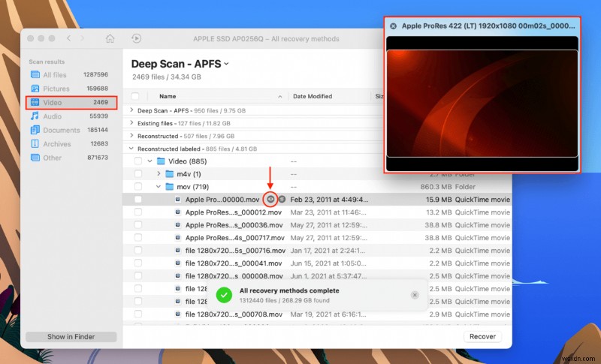Screen dimensions: 601x364
Task: Click the m4v (1) folder icon
Action: pyautogui.click(x=170, y=174)
